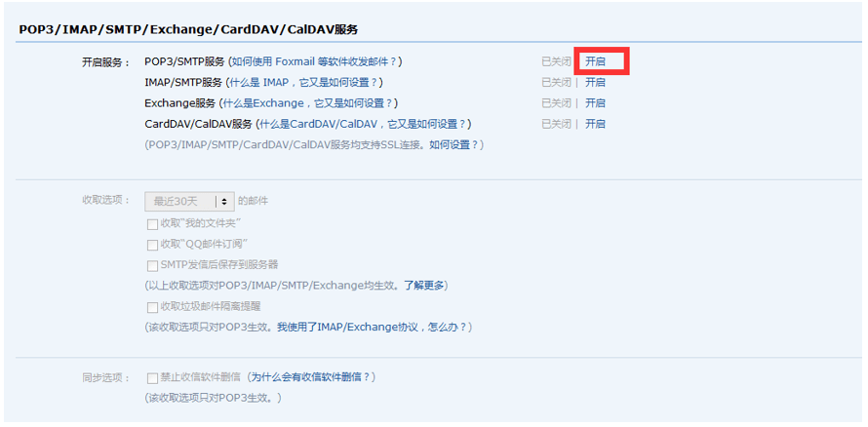The height and width of the screenshot is (427, 868).
Task: Open the Foxmail usage help link
Action: pos(314,61)
